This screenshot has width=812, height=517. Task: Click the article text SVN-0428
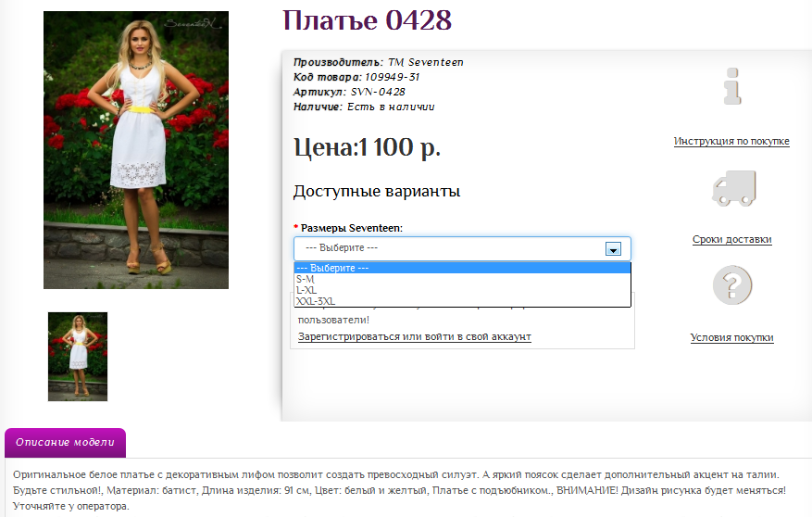(378, 93)
